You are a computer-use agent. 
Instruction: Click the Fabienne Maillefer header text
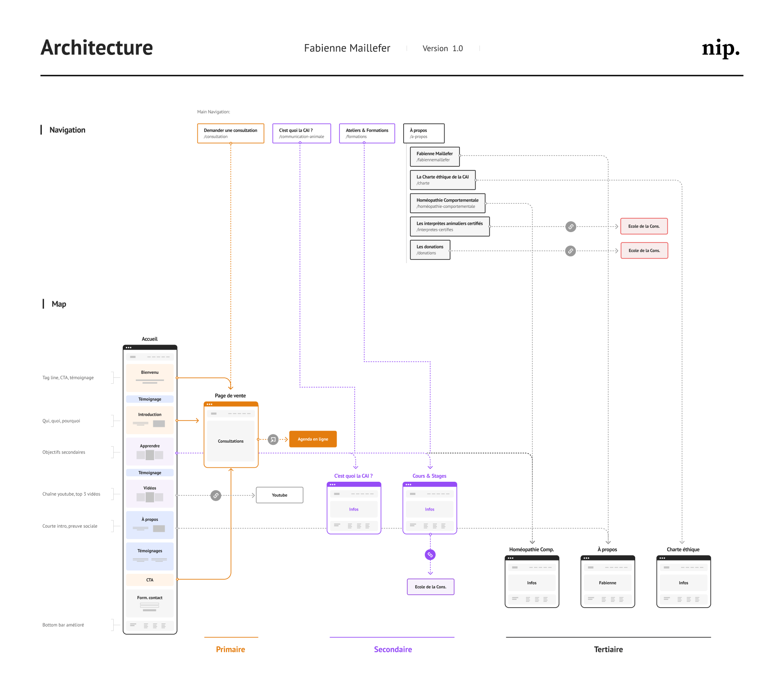click(x=347, y=48)
